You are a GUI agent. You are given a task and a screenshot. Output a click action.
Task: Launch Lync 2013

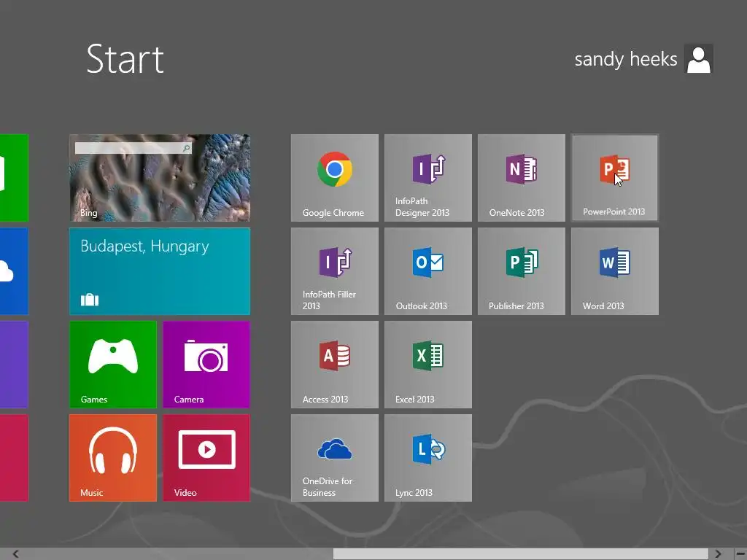pos(427,458)
